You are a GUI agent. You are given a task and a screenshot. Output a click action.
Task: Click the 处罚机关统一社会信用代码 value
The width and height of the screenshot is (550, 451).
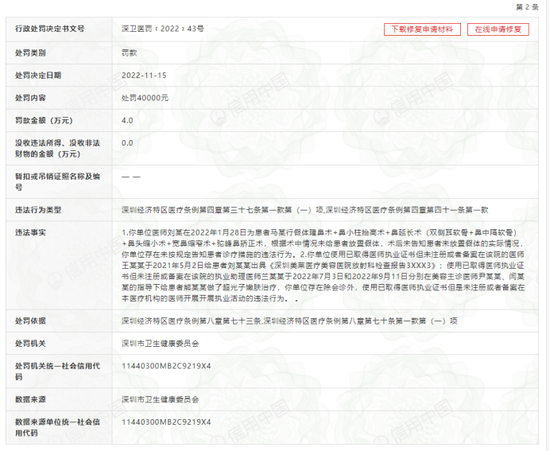(166, 366)
